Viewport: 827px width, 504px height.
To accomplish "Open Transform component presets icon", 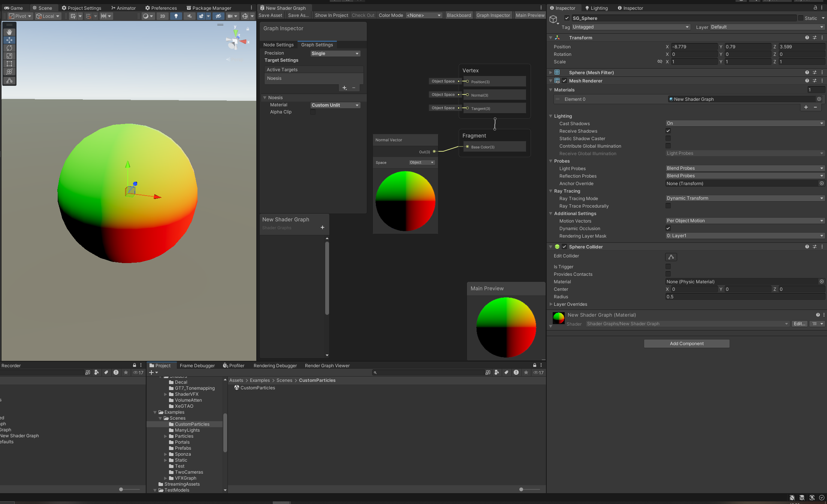I will click(x=815, y=37).
